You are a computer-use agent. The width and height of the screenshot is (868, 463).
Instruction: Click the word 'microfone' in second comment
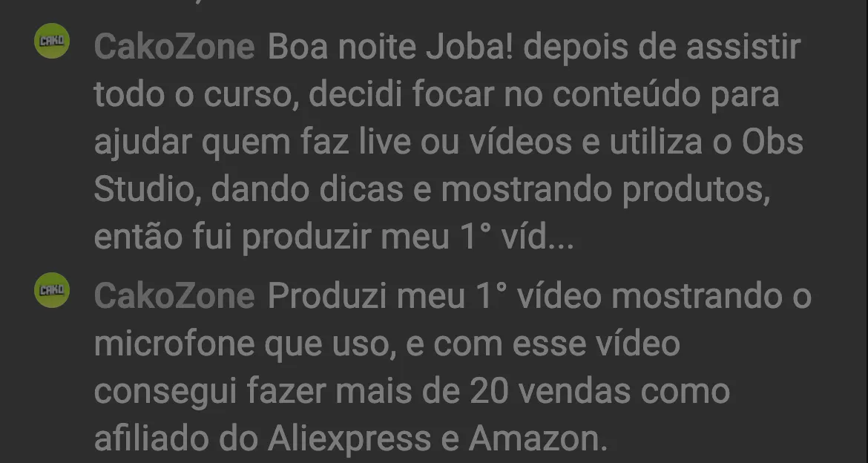click(x=174, y=344)
